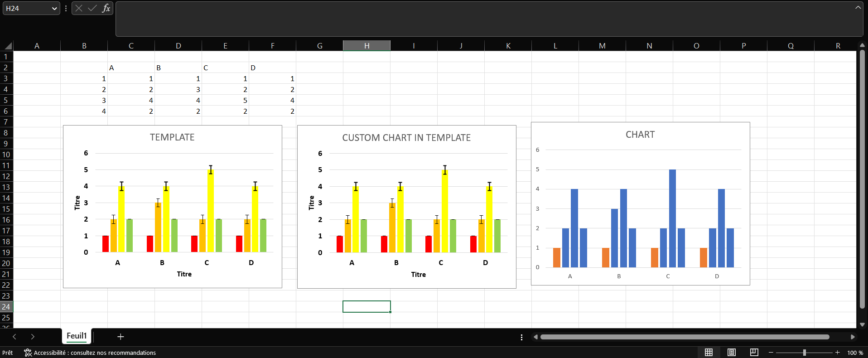Click the zoom out minus button

click(771, 353)
